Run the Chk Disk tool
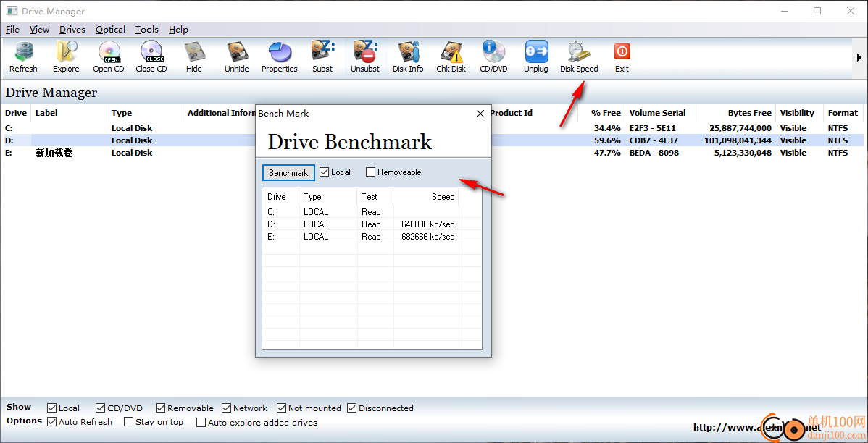Viewport: 868px width, 443px height. click(451, 57)
